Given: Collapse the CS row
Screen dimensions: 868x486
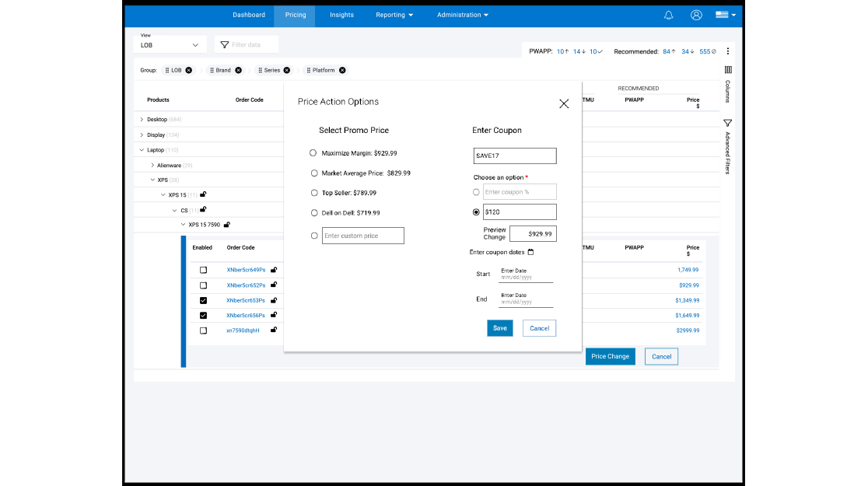Looking at the screenshot, I should (x=174, y=211).
